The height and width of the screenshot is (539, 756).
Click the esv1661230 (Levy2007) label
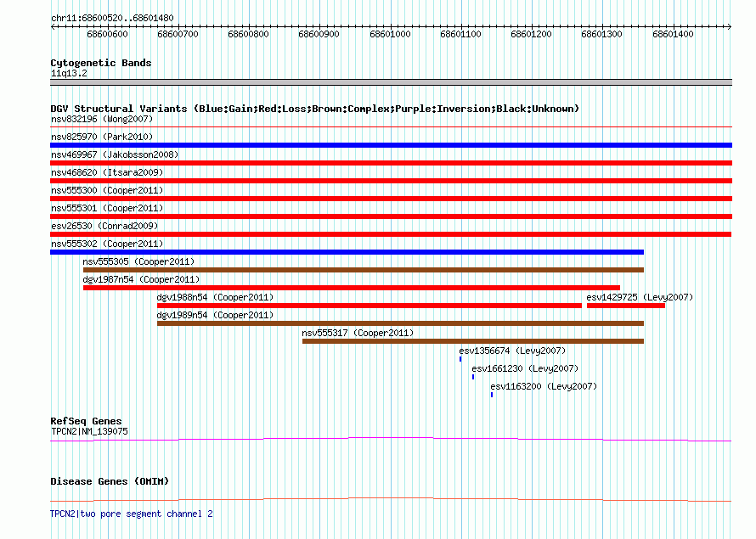tap(525, 368)
